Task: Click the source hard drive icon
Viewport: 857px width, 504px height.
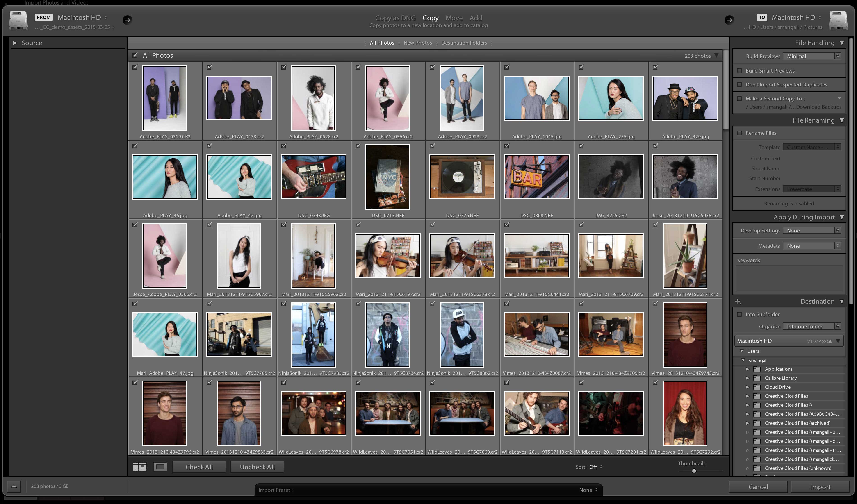Action: click(x=18, y=20)
